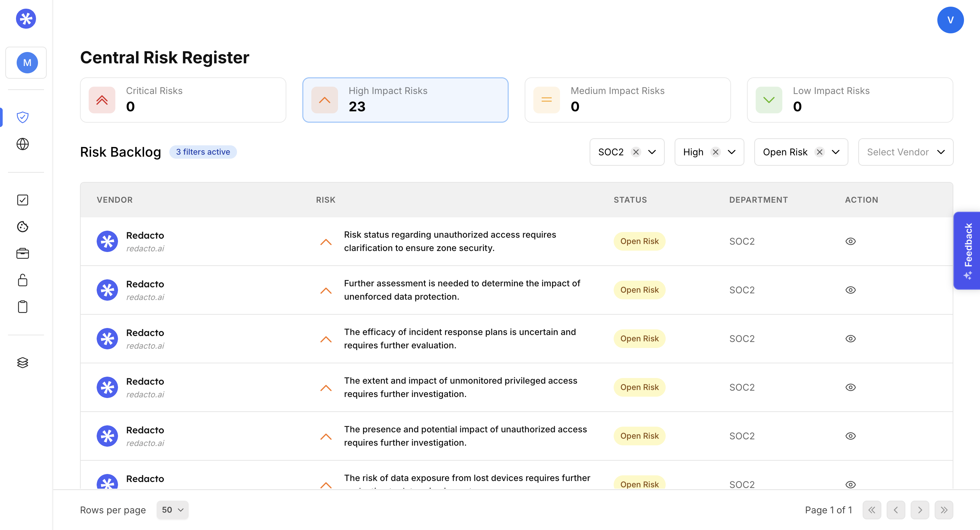Click the stacked layers sidebar icon
Screen dimensions: 980x530
[x=23, y=363]
